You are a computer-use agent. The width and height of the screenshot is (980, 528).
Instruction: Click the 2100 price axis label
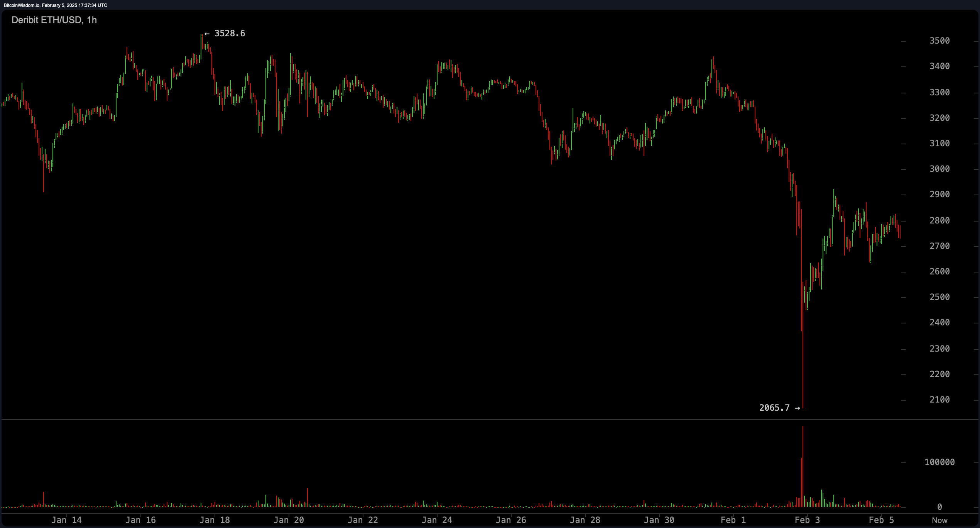point(939,400)
